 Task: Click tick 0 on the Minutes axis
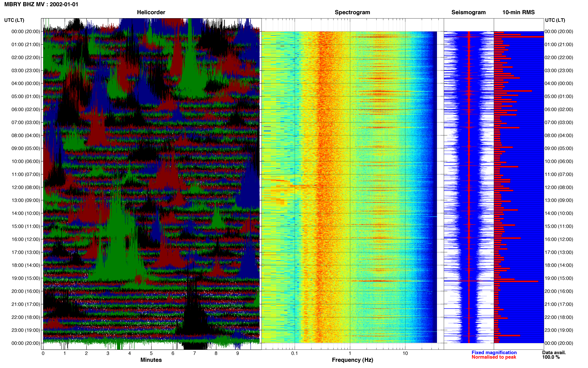43,353
